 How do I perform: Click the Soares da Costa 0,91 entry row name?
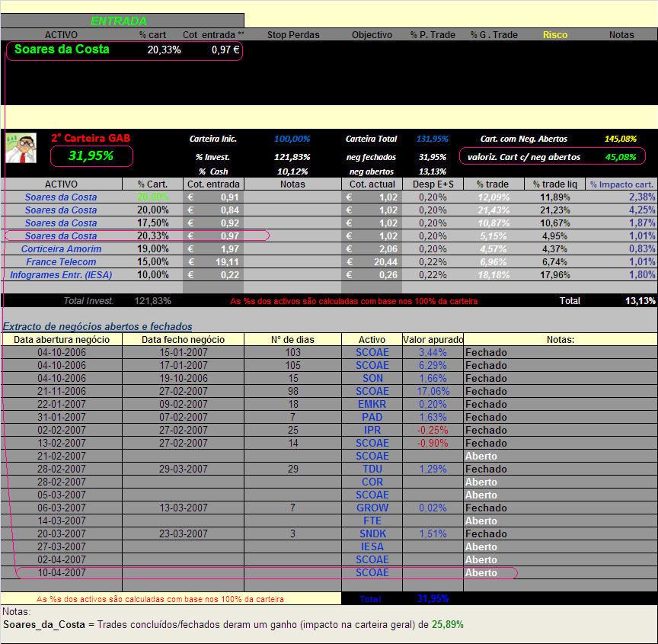[x=61, y=197]
